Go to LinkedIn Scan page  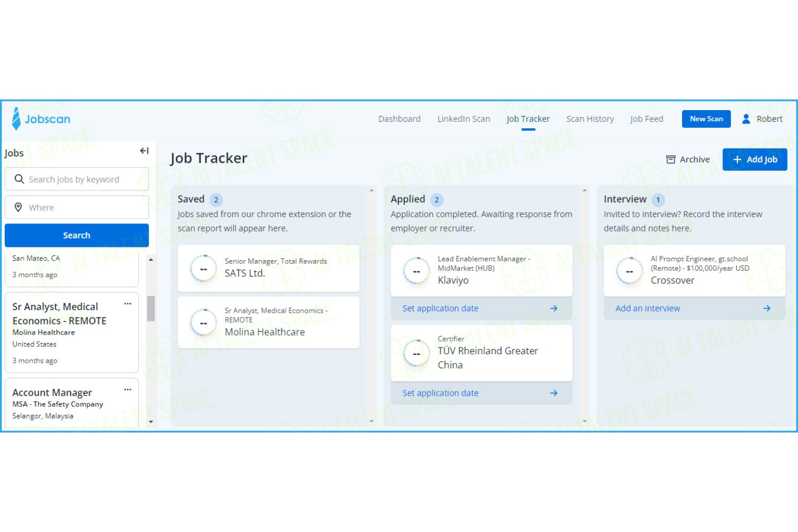click(x=464, y=119)
